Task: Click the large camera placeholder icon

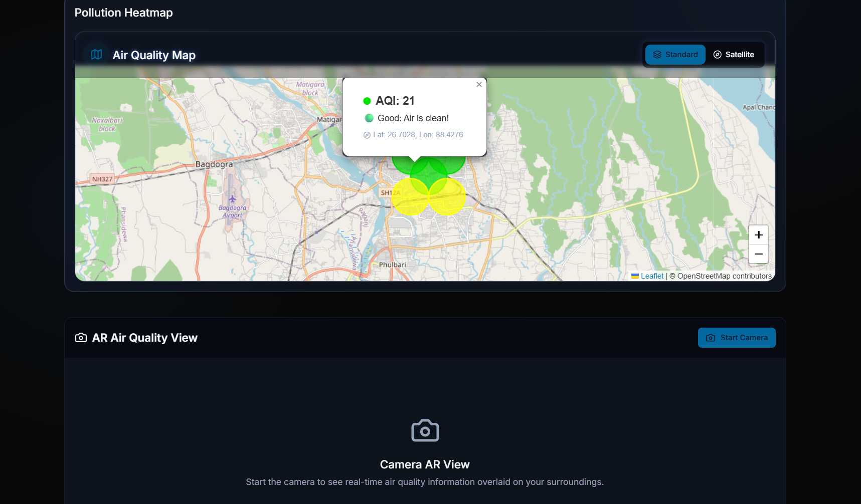Action: coord(425,430)
